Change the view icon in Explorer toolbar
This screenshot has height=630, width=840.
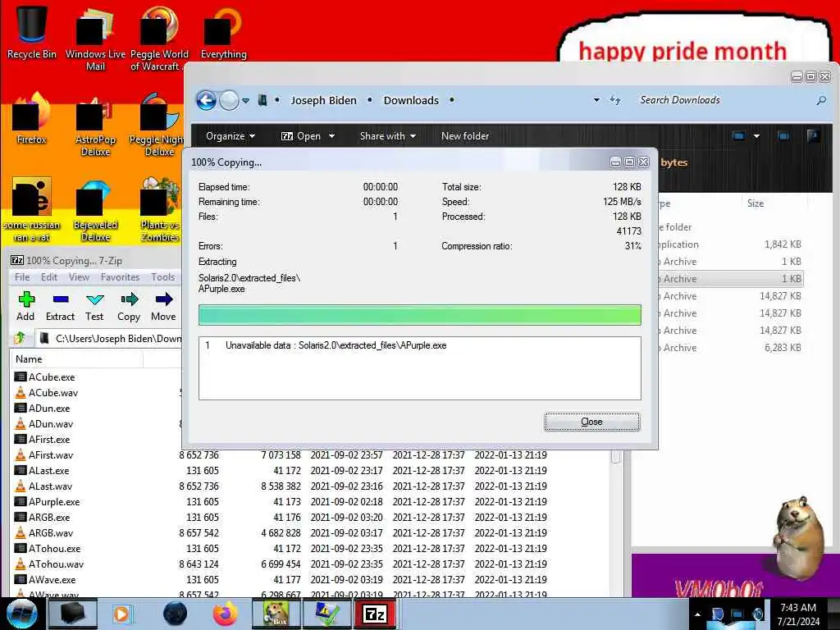coord(739,136)
